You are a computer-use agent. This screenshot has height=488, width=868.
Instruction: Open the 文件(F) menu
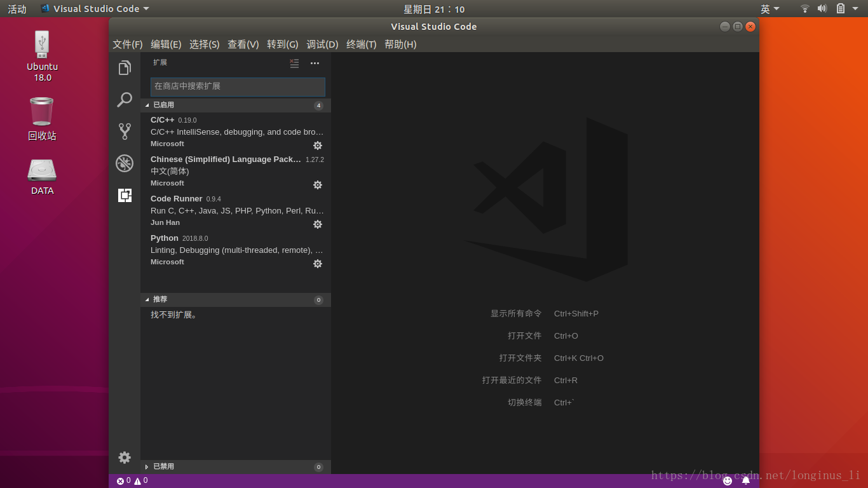128,44
